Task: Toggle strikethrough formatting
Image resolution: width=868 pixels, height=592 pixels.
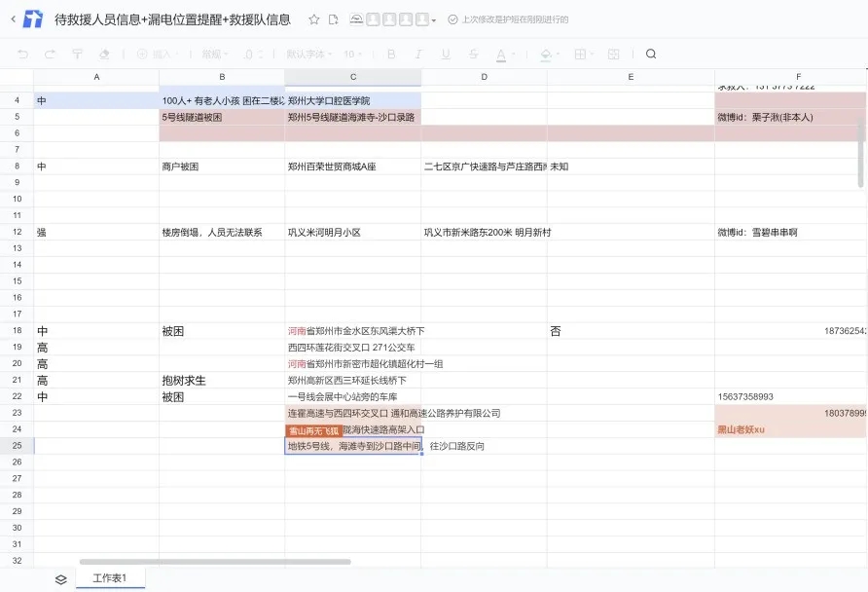Action: pos(473,54)
